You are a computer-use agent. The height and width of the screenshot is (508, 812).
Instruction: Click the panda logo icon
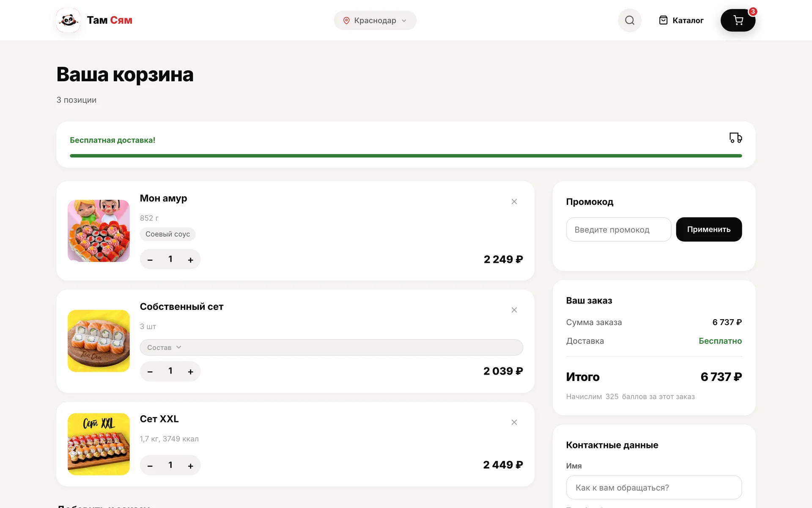coord(68,20)
